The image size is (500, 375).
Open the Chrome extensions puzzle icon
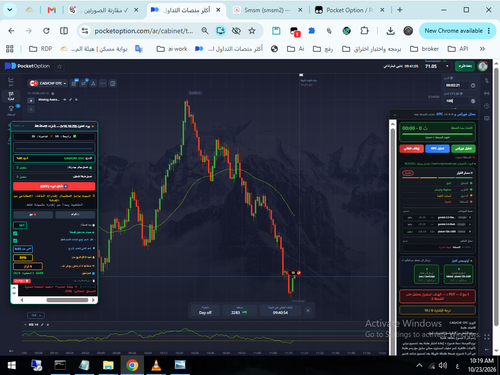tap(364, 31)
